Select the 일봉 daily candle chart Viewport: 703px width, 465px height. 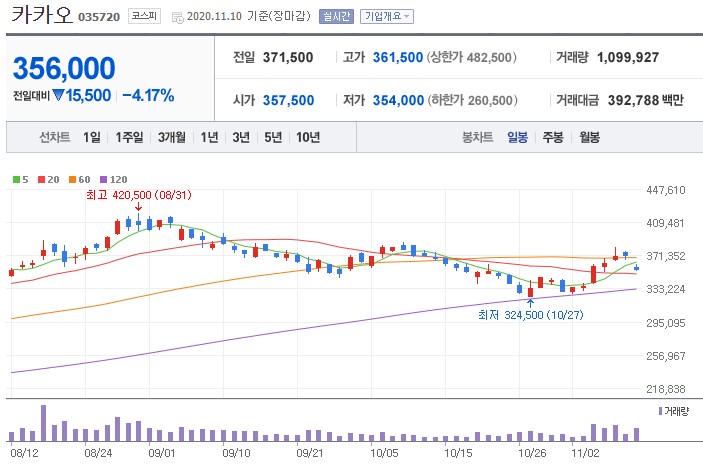click(517, 137)
